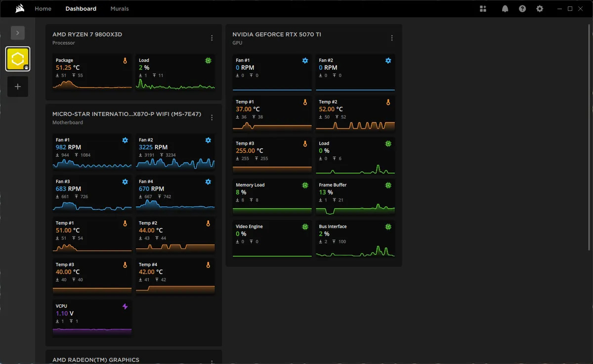Click the gear icon on GPU Fan #2 widget
593x364 pixels.
click(388, 60)
